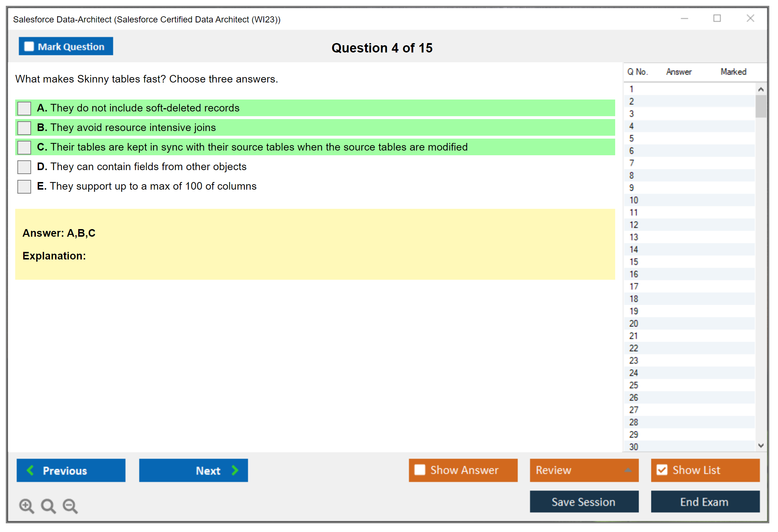Toggle the Mark Question checkbox
778x532 pixels.
click(29, 46)
